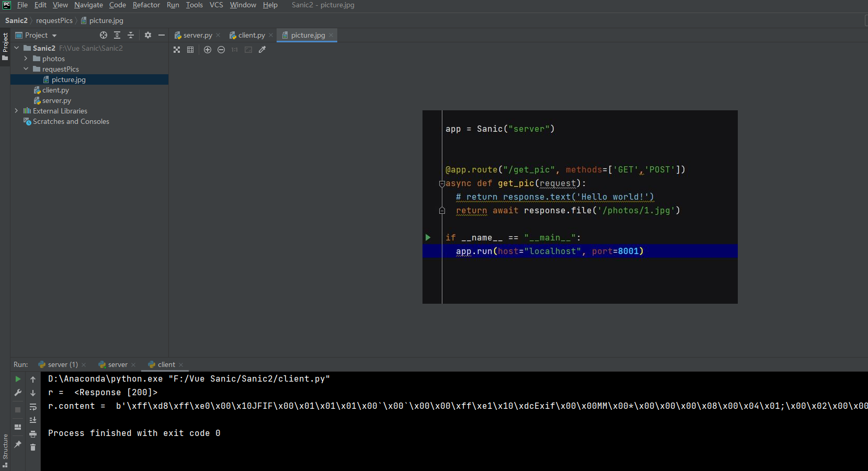Click Collapse All in Project panel
This screenshot has height=471, width=868.
(131, 35)
